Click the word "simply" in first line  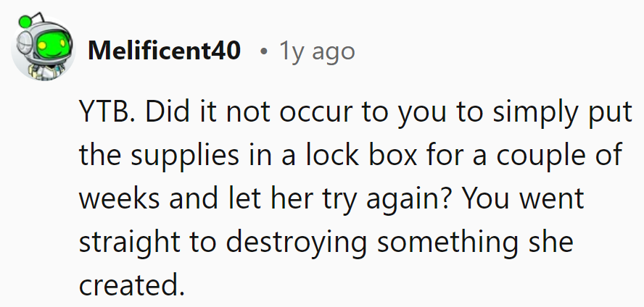(x=535, y=114)
